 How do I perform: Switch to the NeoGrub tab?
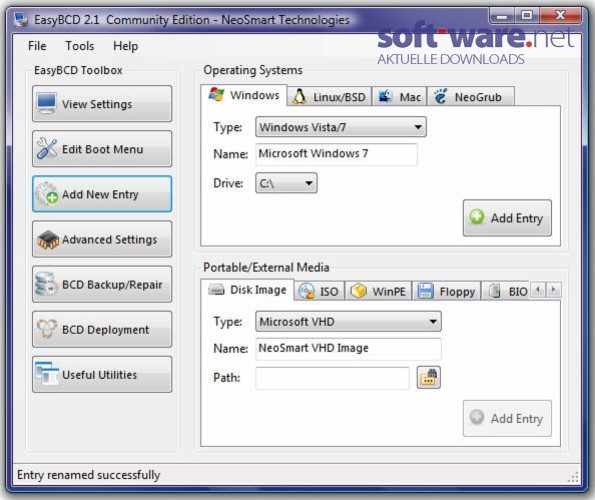pyautogui.click(x=471, y=97)
